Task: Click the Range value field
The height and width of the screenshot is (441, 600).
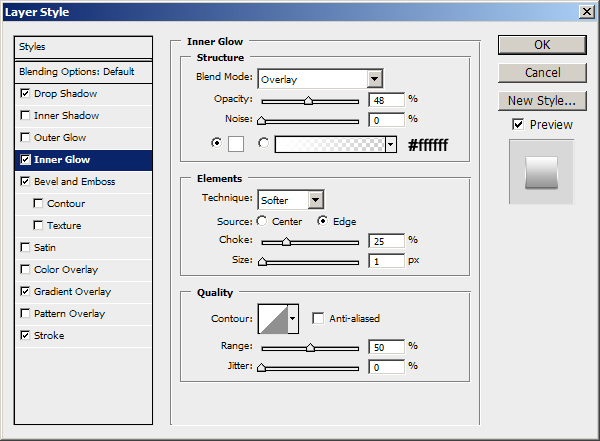Action: (x=386, y=347)
